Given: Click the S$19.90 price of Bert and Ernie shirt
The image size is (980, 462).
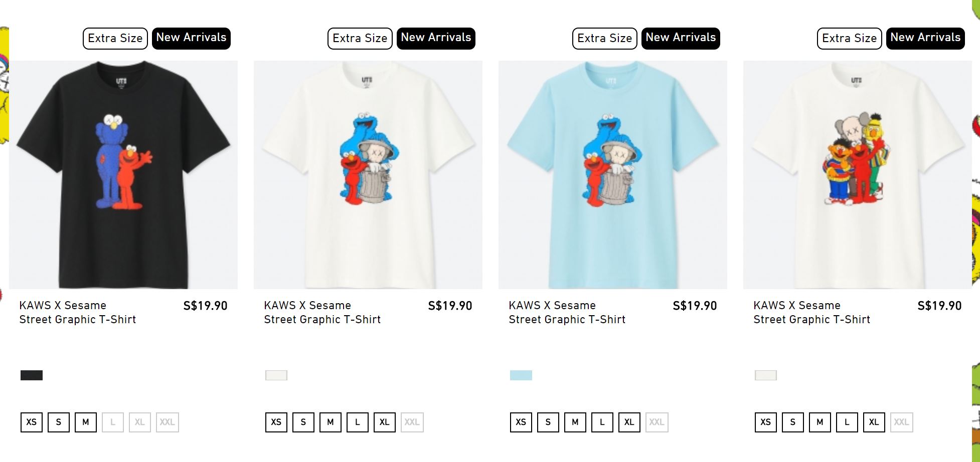Looking at the screenshot, I should pyautogui.click(x=939, y=306).
